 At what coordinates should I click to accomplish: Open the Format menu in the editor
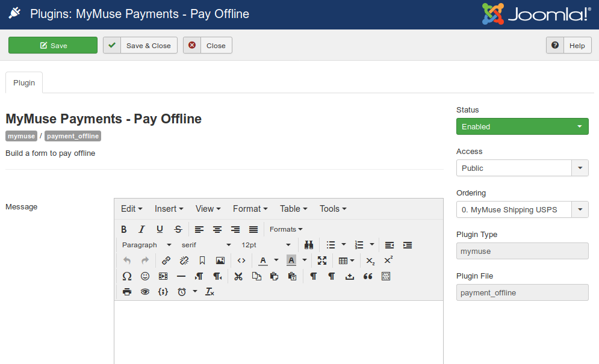(250, 209)
